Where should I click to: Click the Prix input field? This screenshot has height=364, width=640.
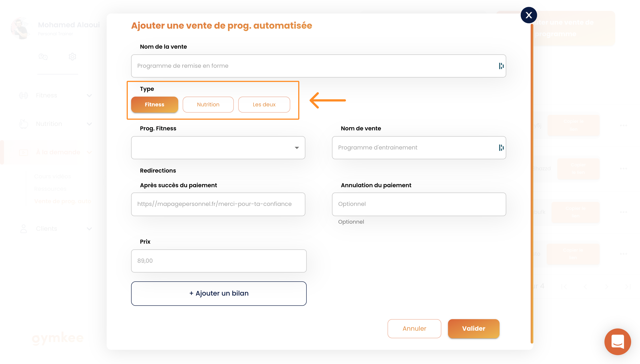click(219, 261)
